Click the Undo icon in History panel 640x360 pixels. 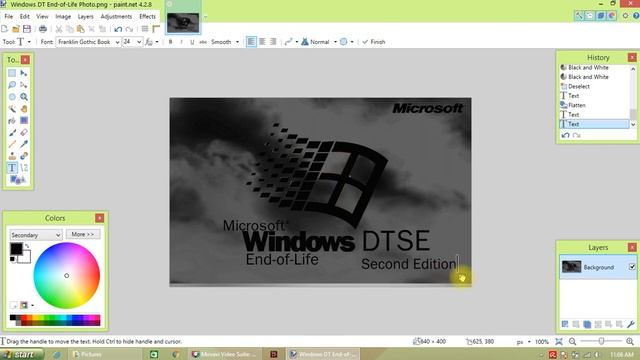pos(565,135)
